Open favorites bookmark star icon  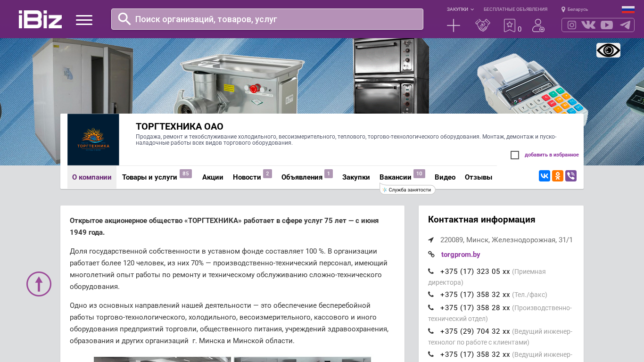(x=510, y=25)
